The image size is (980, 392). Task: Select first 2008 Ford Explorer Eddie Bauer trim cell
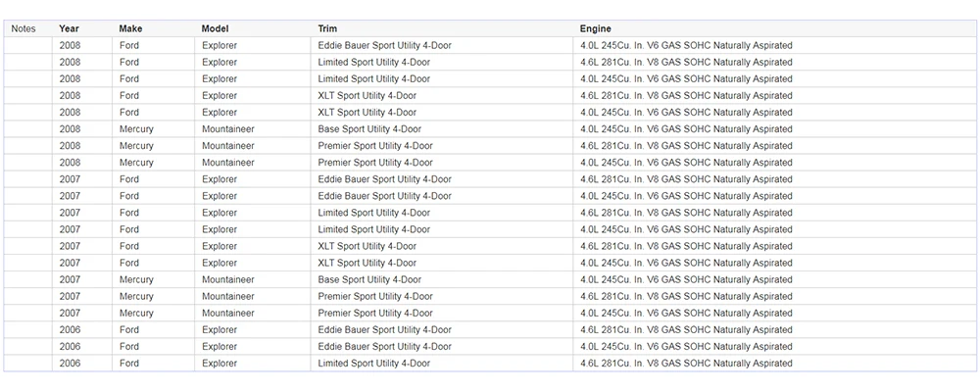point(442,46)
